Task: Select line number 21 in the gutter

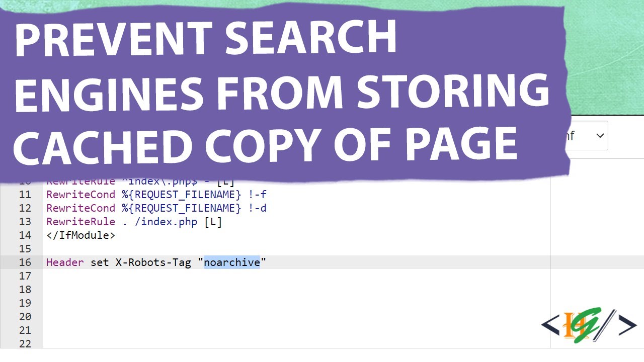Action: 25,330
